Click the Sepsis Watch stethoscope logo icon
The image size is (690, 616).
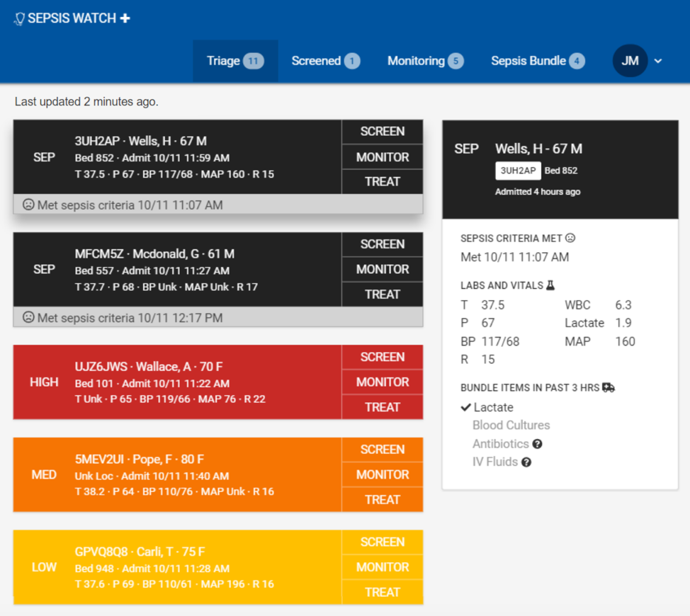[19, 19]
